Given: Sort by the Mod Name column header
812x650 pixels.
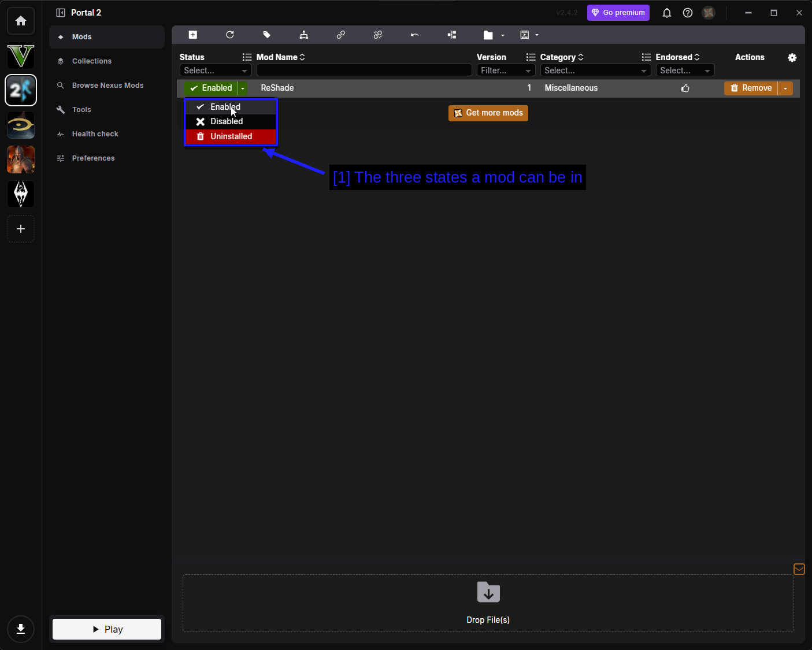Looking at the screenshot, I should (280, 57).
